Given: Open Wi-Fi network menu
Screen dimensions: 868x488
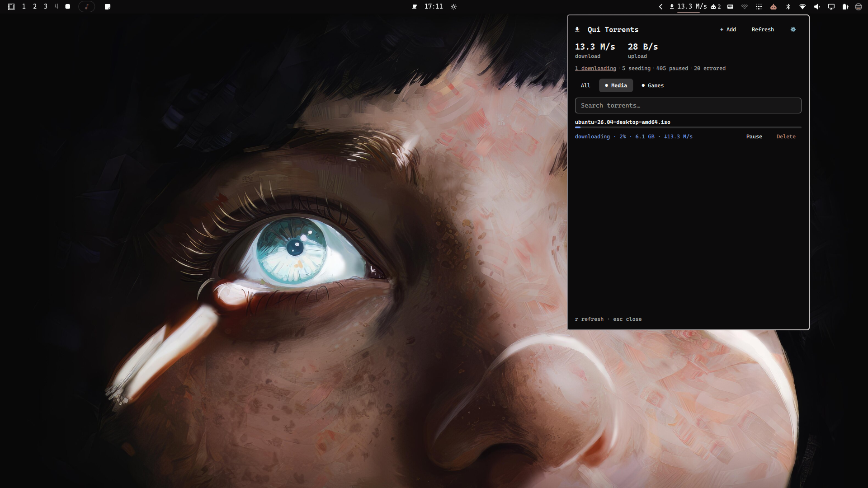Looking at the screenshot, I should 802,7.
